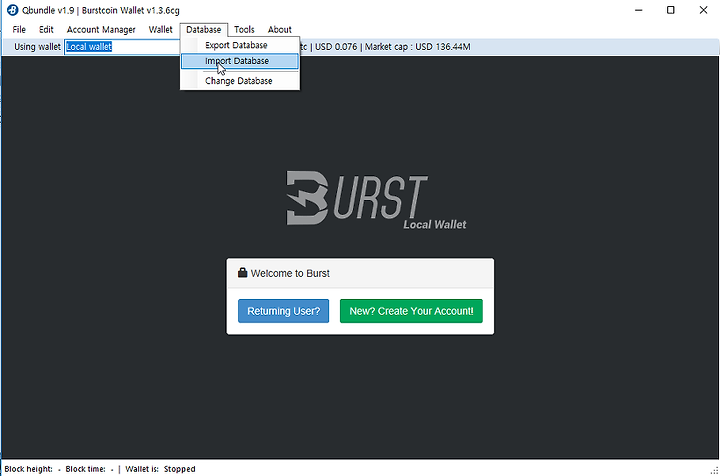The width and height of the screenshot is (720, 476).
Task: Open the Edit menu
Action: point(46,29)
